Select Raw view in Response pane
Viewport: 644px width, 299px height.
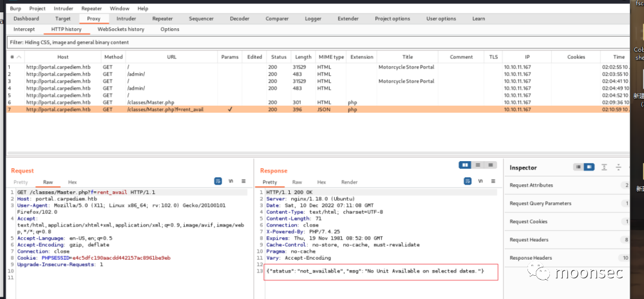point(297,182)
